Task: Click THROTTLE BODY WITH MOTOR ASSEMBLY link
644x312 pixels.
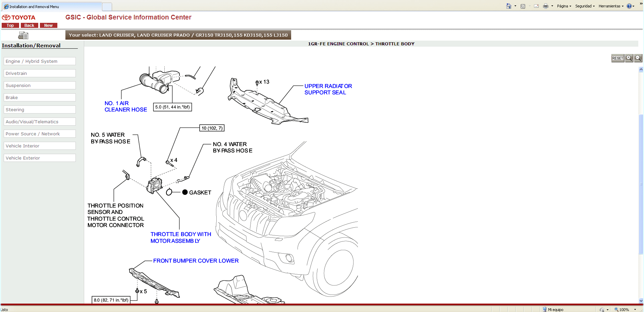Action: pos(180,237)
